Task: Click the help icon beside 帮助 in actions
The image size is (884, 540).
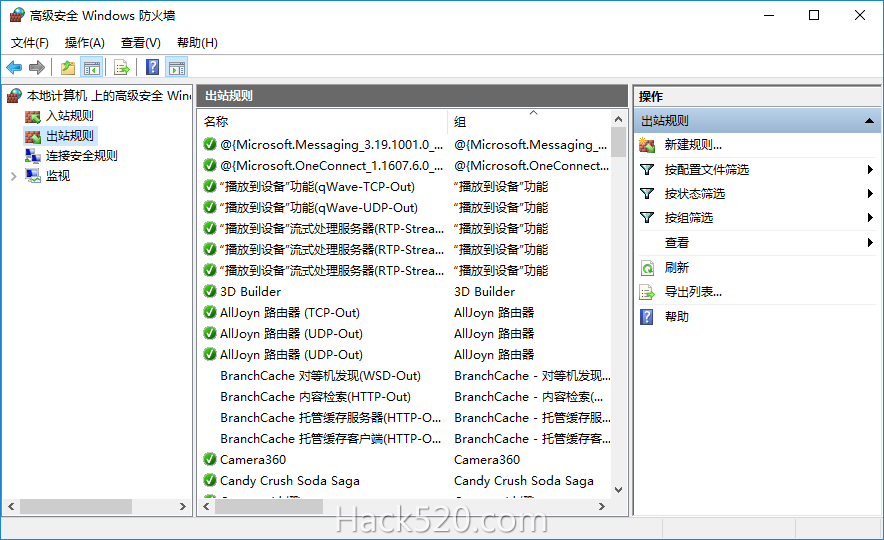Action: click(x=647, y=317)
